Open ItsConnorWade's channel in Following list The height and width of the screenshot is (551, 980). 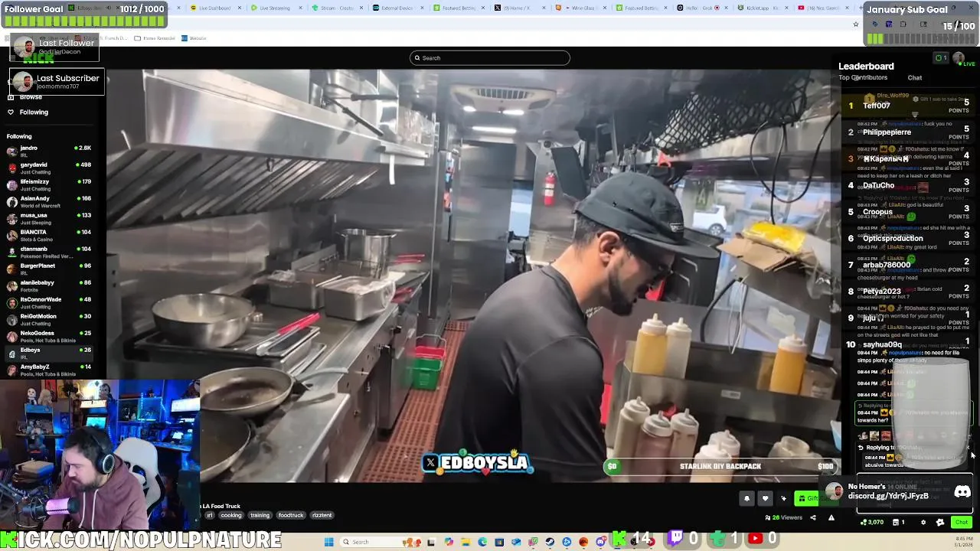(x=48, y=302)
